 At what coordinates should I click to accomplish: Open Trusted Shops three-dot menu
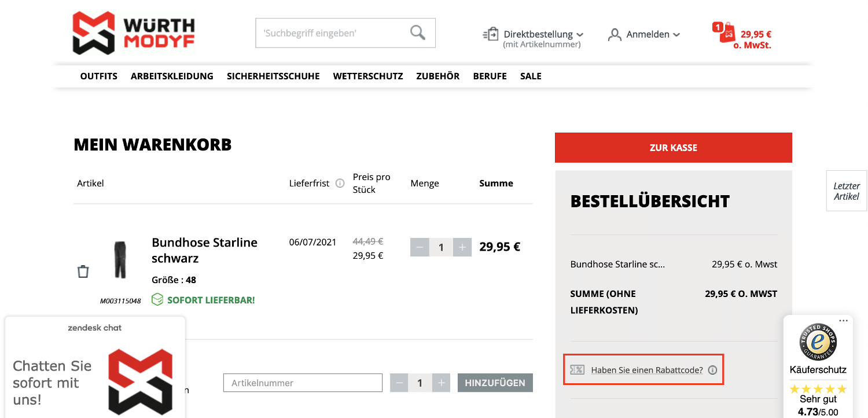click(843, 320)
